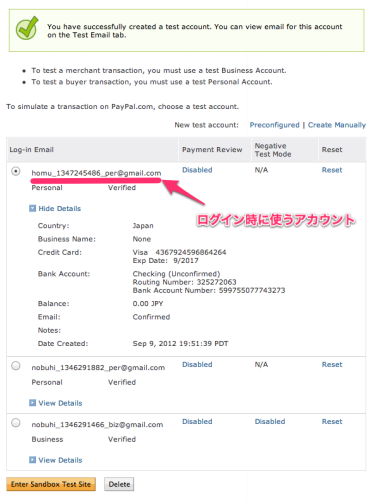The image size is (370, 500).
Task: Collapse details with the Hide Details arrow icon
Action: click(32, 209)
